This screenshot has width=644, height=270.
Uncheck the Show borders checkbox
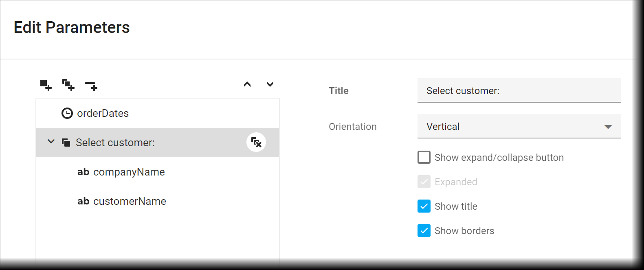coord(424,230)
